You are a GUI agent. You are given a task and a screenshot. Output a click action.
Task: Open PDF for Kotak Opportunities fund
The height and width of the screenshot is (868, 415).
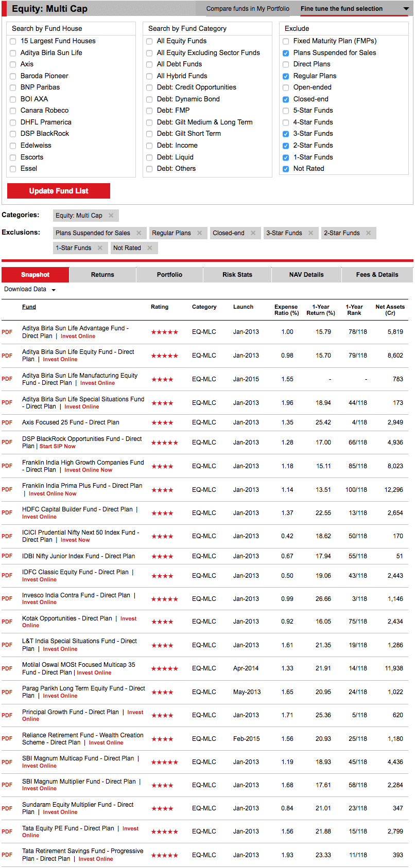[x=7, y=622]
